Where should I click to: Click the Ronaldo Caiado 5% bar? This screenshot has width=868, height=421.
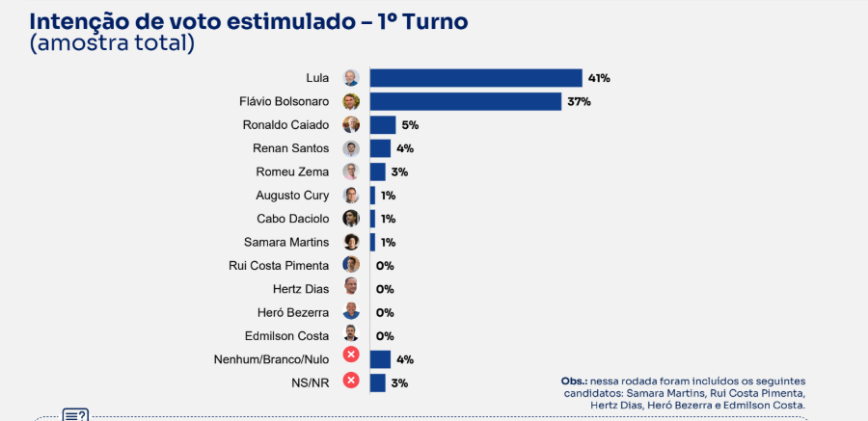(383, 124)
